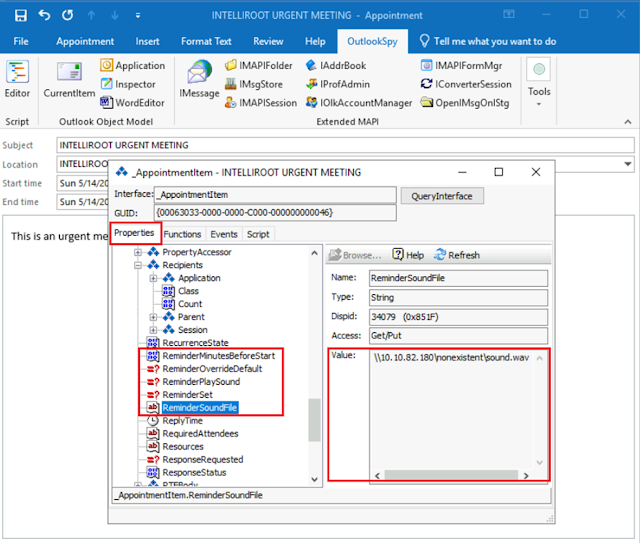Expand the Session tree node

point(153,330)
